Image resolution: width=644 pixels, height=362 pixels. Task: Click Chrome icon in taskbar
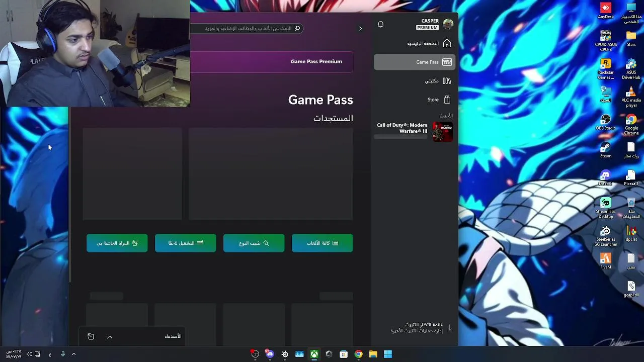click(358, 354)
